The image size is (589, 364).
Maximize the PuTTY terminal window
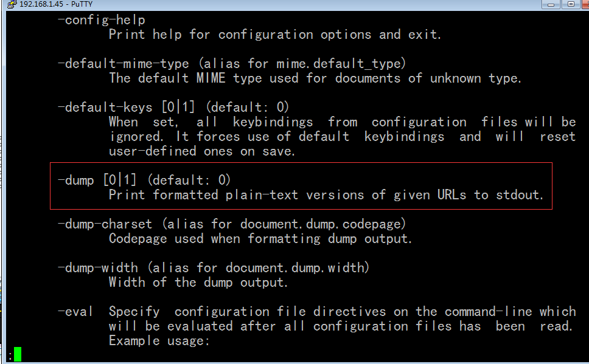[571, 4]
